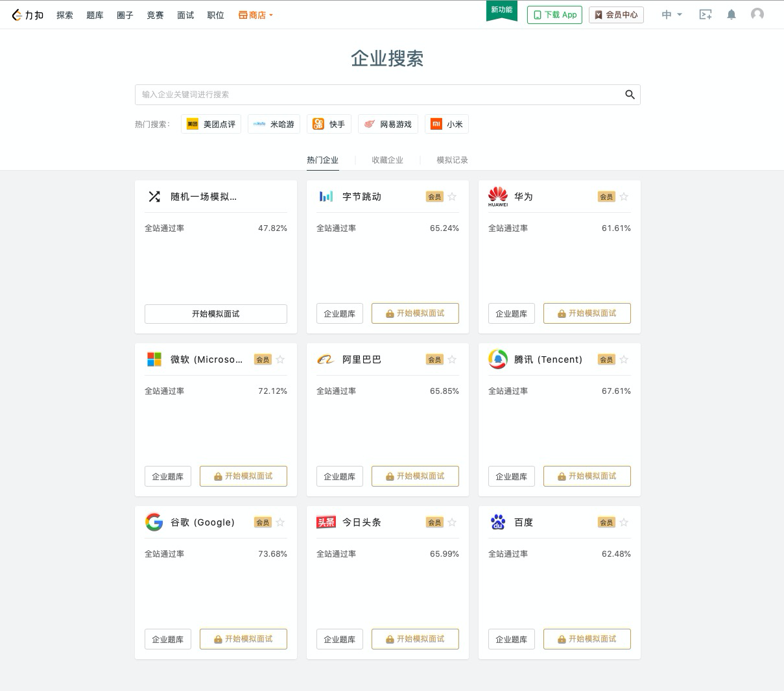Click the enterprise keyword search field
Viewport: 784px width, 691px height.
(x=363, y=95)
